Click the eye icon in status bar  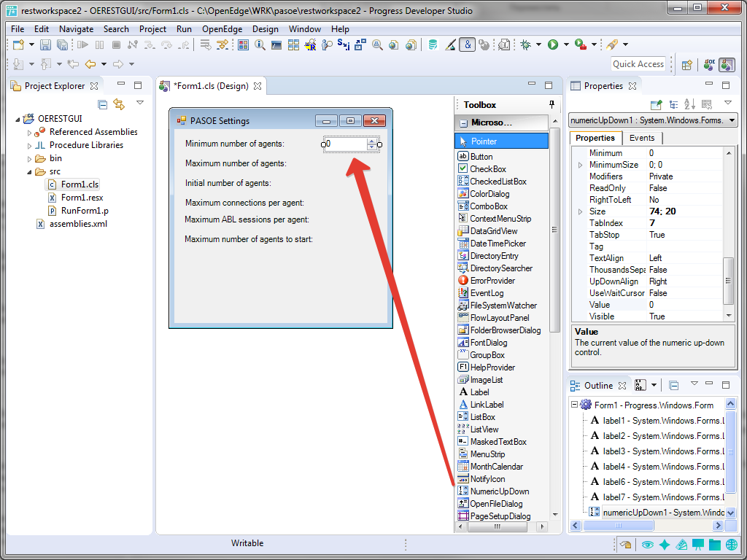pyautogui.click(x=647, y=545)
